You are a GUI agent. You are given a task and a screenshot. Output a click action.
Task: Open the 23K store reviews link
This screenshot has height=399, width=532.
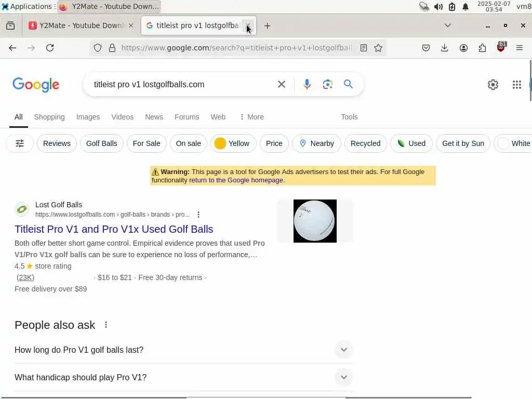[25, 277]
